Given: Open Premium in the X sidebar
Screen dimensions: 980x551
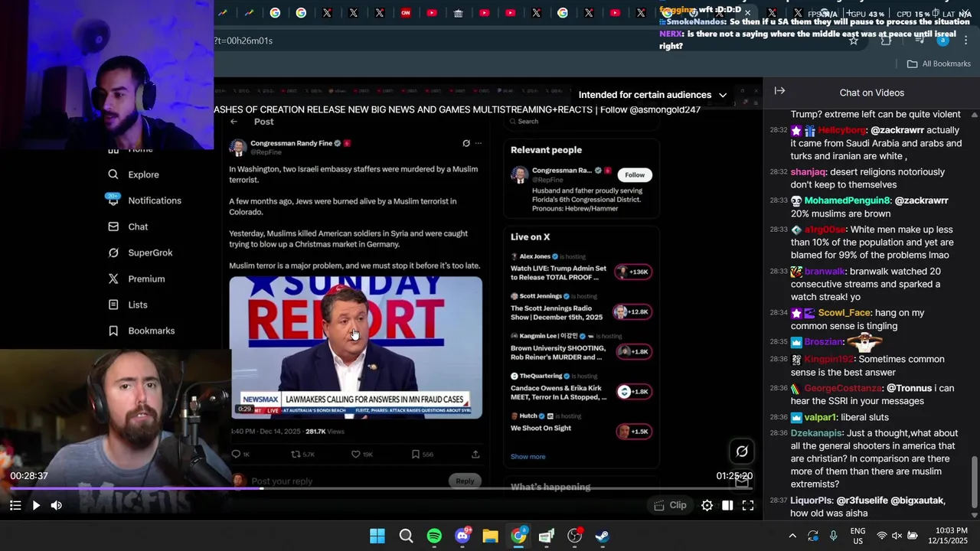Looking at the screenshot, I should pos(136,279).
